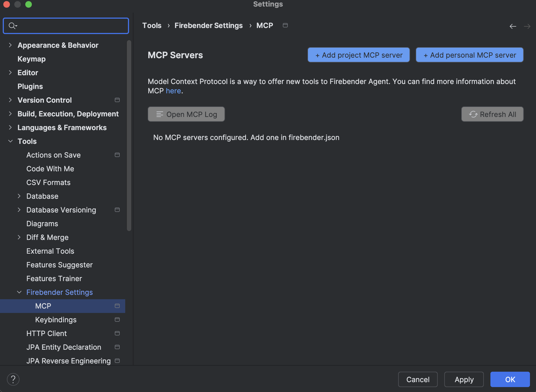Click the project-level icon next to JPA Entity Declaration
This screenshot has height=392, width=536.
pos(117,347)
